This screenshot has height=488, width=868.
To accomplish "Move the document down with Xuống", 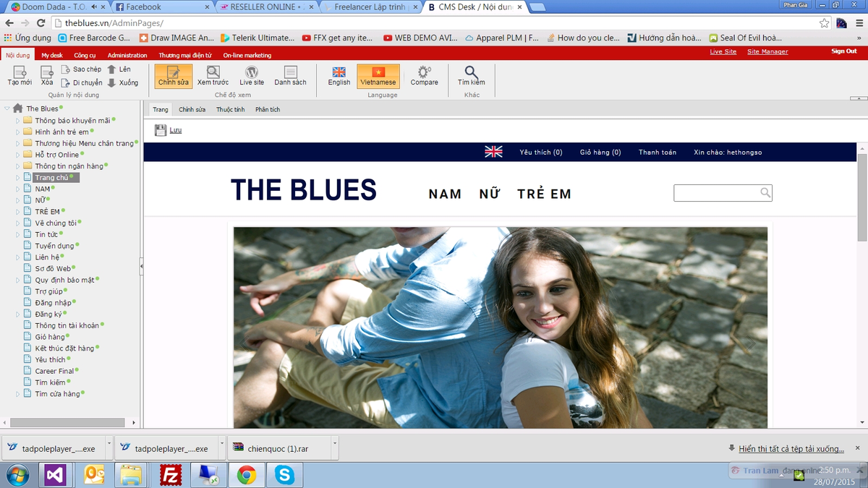I will click(123, 83).
